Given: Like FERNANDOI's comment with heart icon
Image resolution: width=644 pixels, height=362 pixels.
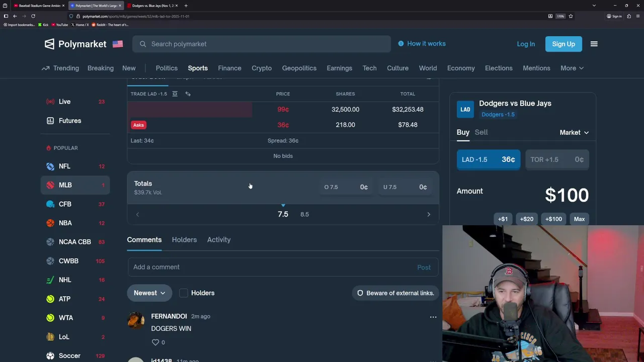Looking at the screenshot, I should click(x=155, y=342).
